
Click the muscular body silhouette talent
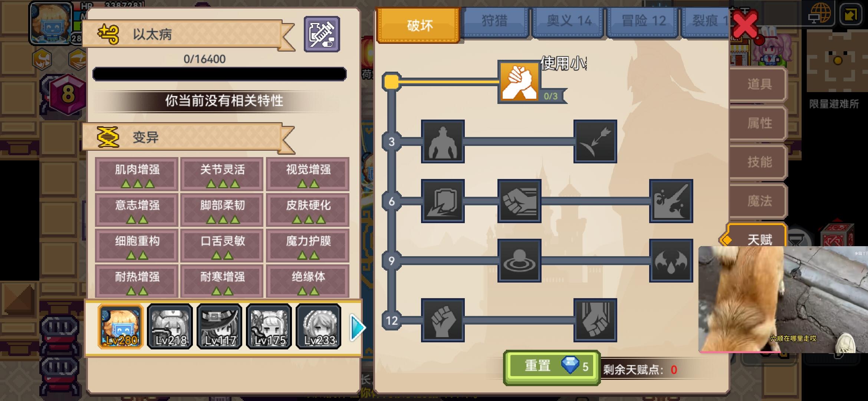pyautogui.click(x=443, y=141)
